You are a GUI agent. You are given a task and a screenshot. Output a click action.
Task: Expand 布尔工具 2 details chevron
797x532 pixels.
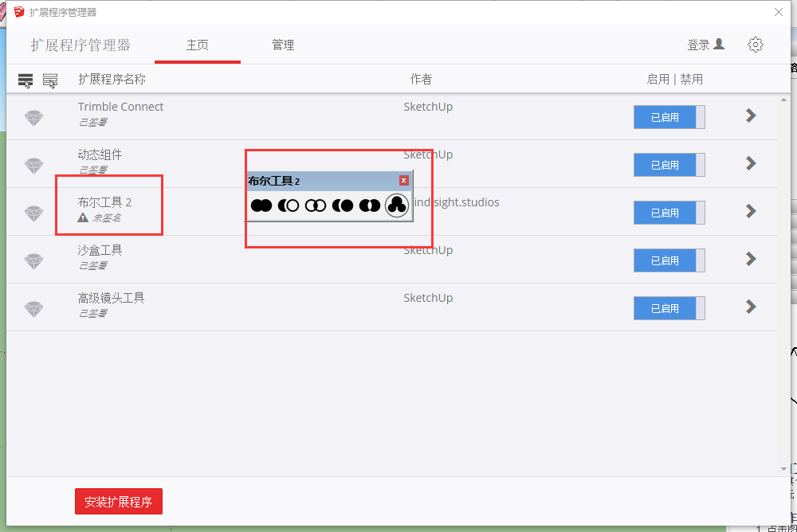[751, 211]
